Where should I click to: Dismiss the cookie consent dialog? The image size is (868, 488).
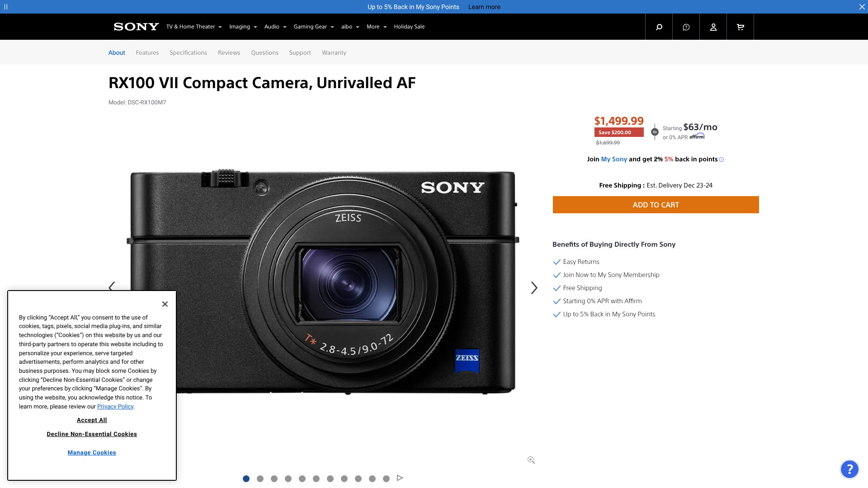[x=165, y=304]
